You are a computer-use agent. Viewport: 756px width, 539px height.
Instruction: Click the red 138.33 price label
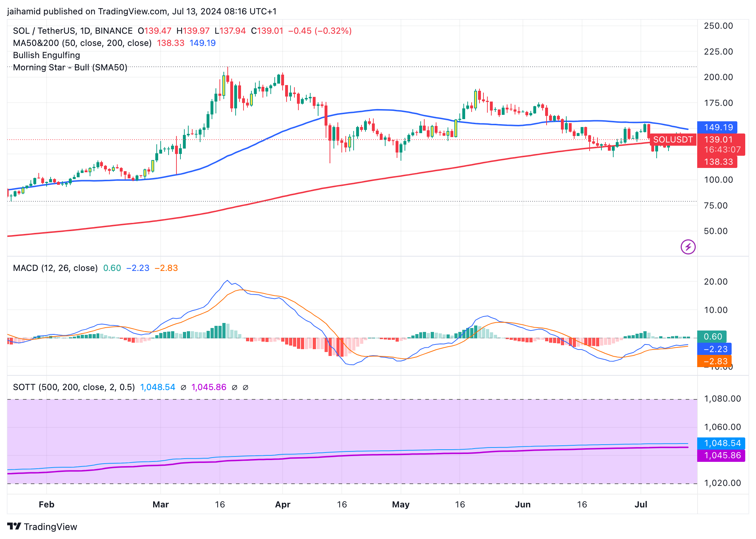click(717, 162)
